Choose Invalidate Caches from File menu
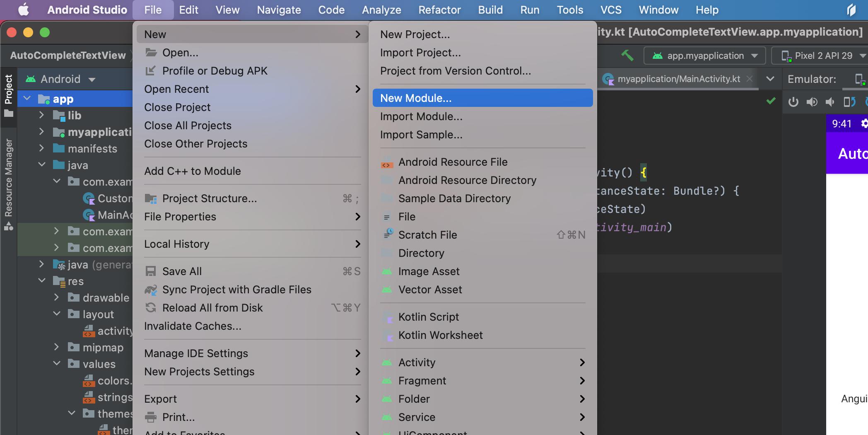The height and width of the screenshot is (435, 868). coord(193,326)
